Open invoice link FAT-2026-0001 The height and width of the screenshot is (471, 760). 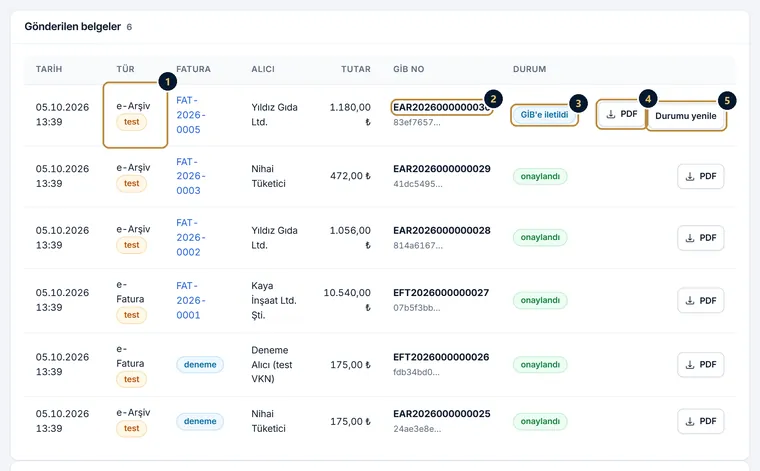pos(190,300)
